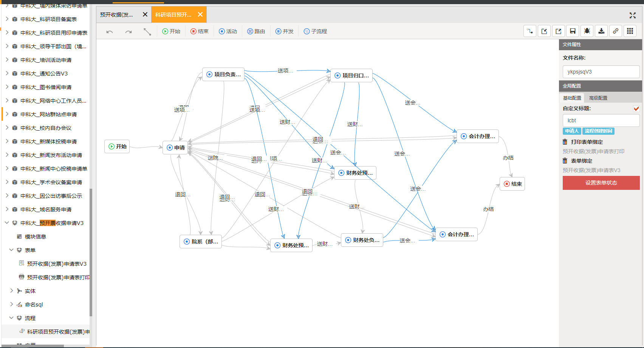644x348 pixels.
Task: Click the save floppy disk icon
Action: [x=573, y=31]
